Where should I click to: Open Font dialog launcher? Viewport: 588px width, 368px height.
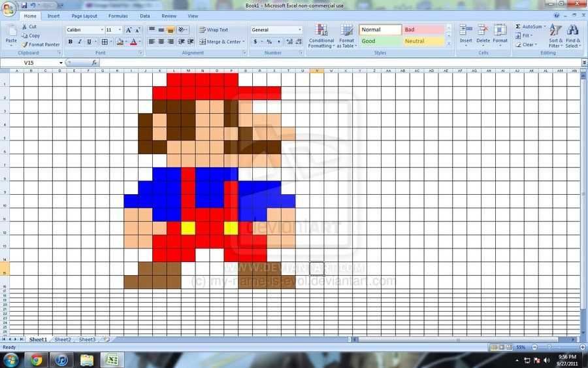tap(140, 53)
